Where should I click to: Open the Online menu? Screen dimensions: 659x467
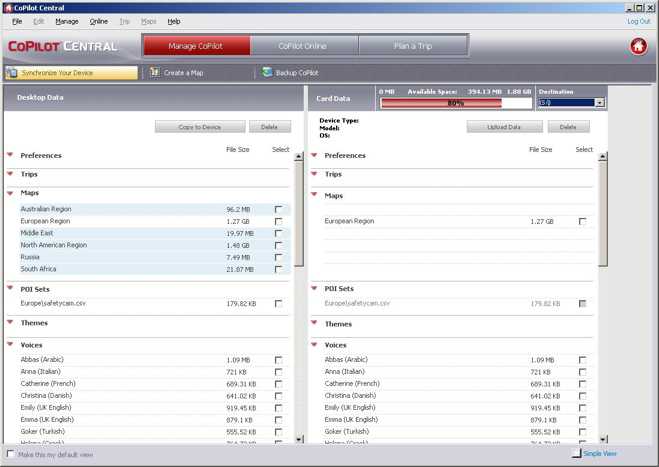(98, 21)
